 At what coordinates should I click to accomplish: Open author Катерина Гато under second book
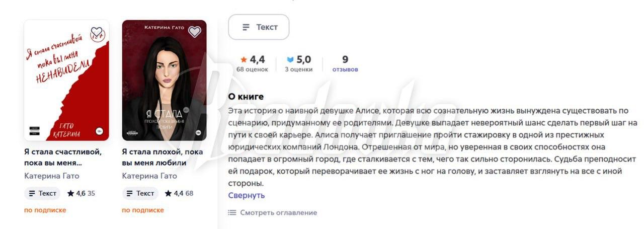(149, 176)
